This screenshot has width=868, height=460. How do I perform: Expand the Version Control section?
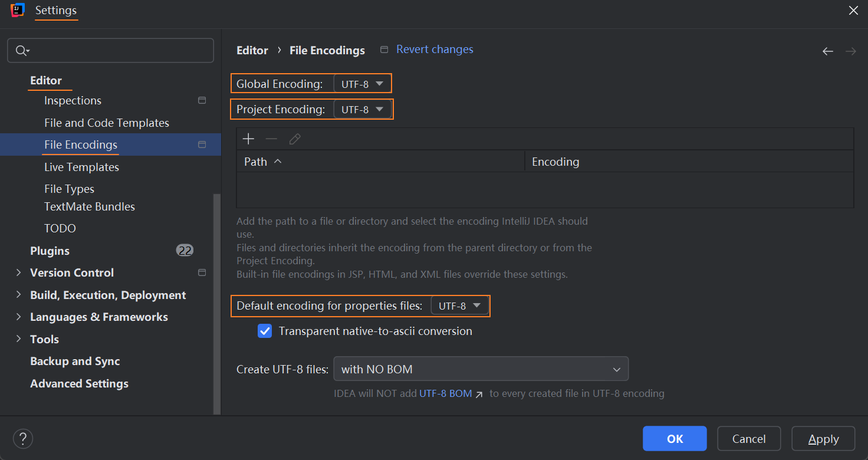[x=18, y=272]
